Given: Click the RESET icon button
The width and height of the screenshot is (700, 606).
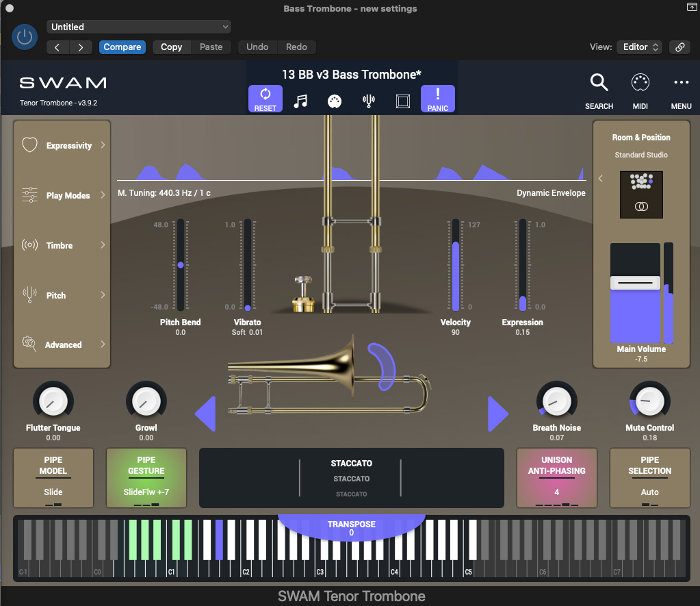Looking at the screenshot, I should tap(265, 99).
